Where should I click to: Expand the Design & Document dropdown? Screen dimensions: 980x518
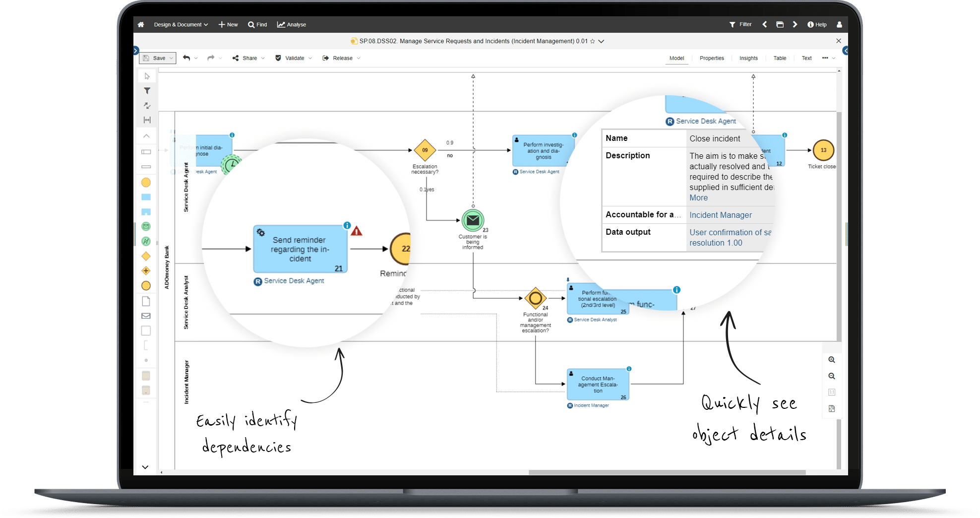click(181, 24)
